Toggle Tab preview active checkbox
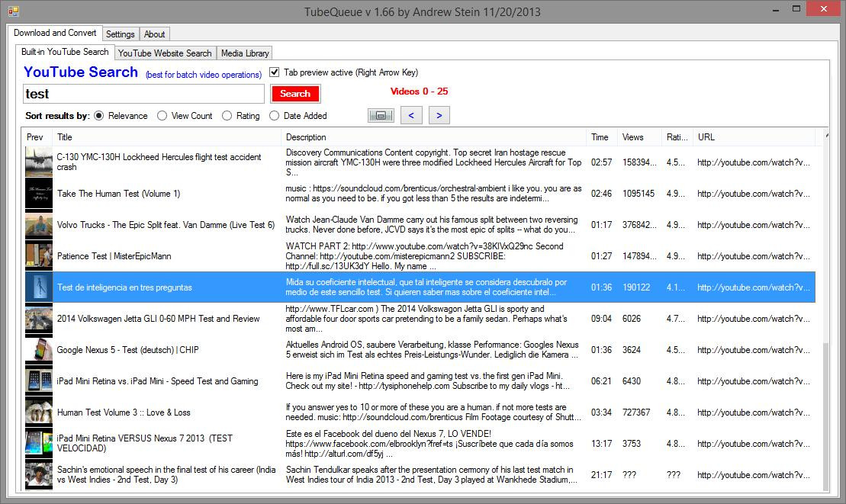Viewport: 846px width, 504px height. pyautogui.click(x=274, y=72)
